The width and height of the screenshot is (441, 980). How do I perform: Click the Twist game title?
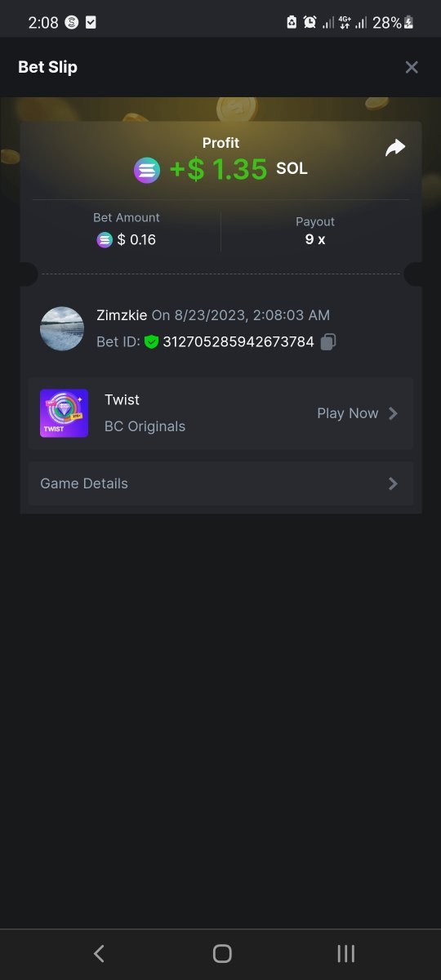(x=122, y=400)
